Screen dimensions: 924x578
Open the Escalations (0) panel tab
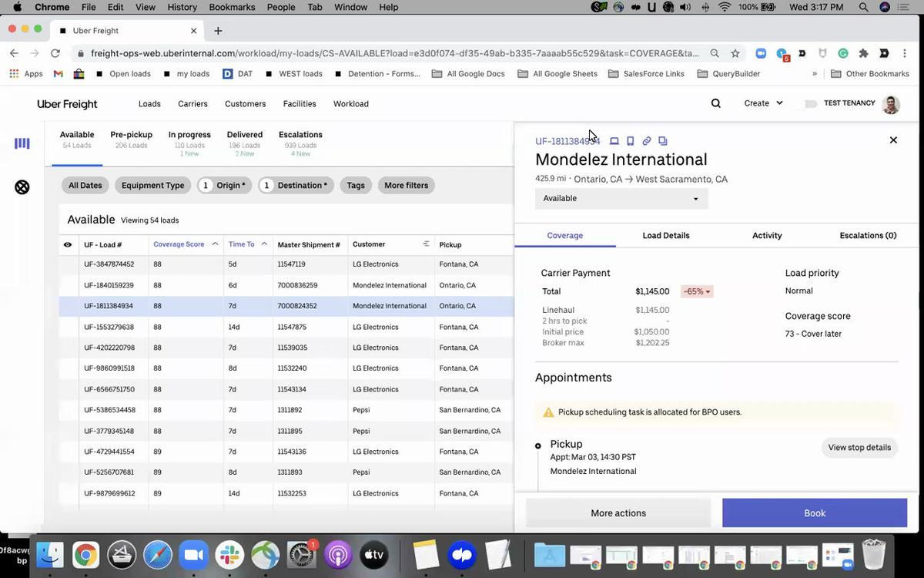click(x=868, y=236)
